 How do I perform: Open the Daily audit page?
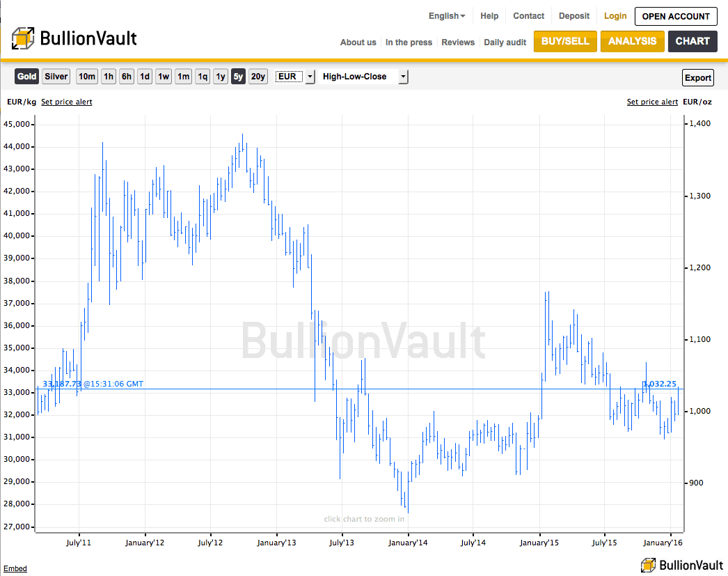coord(505,42)
